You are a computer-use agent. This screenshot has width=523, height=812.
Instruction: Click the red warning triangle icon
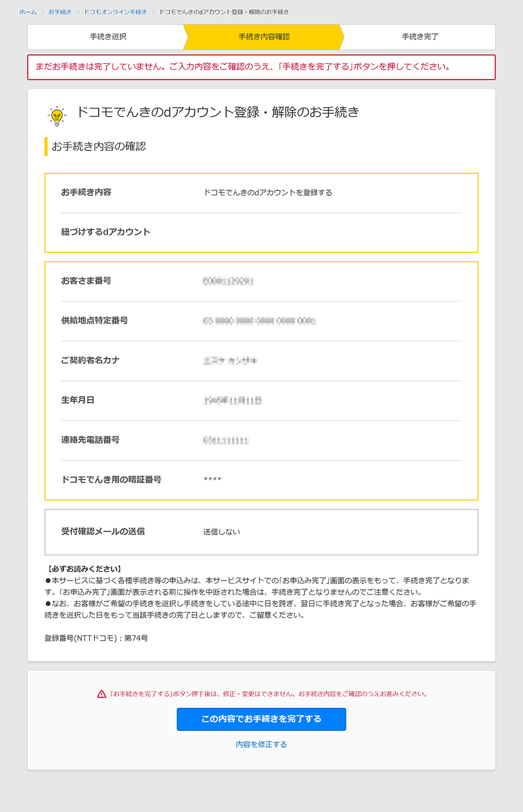coord(102,694)
